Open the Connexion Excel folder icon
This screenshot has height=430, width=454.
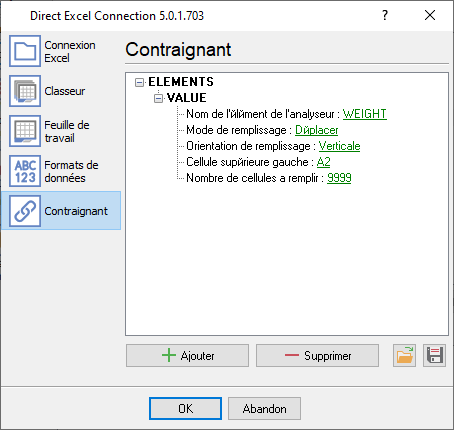(x=25, y=51)
